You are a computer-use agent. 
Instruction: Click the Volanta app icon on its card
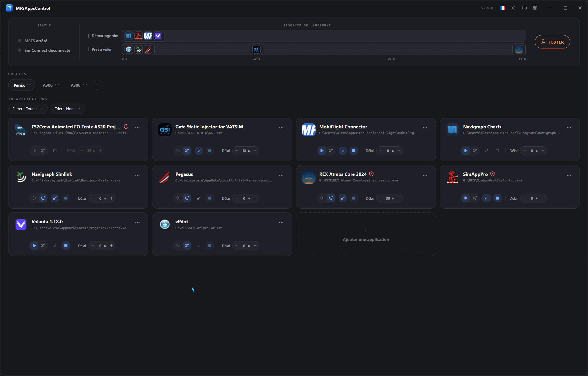click(21, 225)
